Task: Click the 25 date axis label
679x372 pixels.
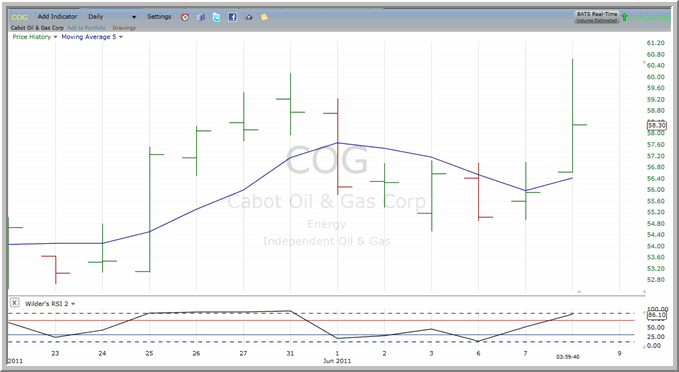Action: click(149, 353)
